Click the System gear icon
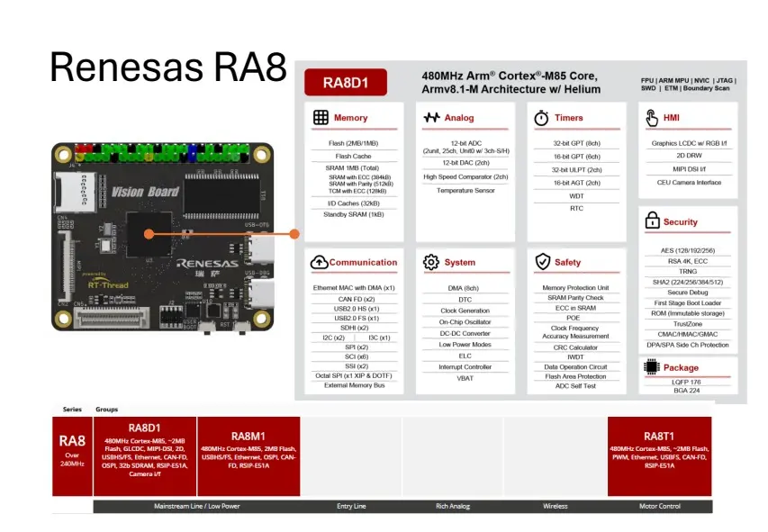Viewport: 768px width, 532px height. [430, 262]
